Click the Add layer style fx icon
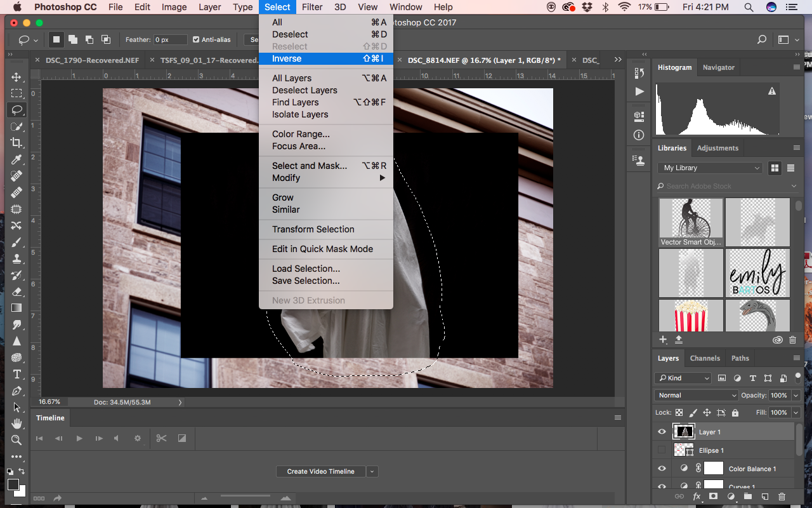This screenshot has height=508, width=812. [697, 497]
